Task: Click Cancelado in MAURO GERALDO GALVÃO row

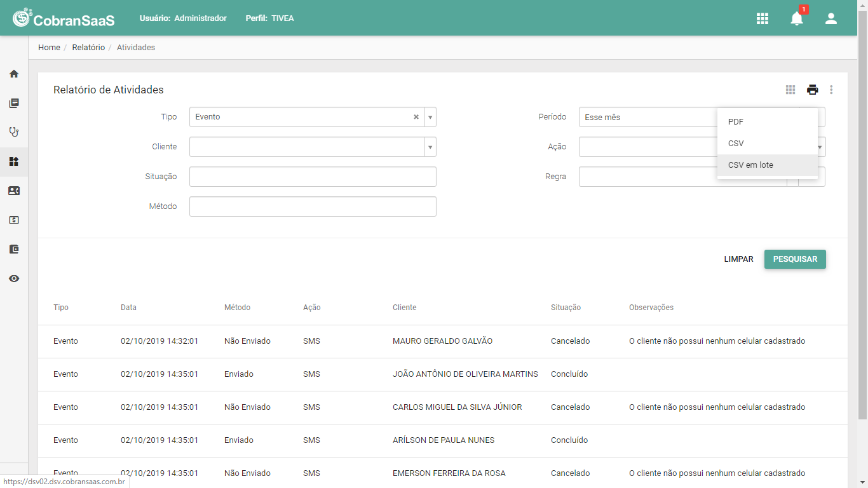Action: pos(570,341)
